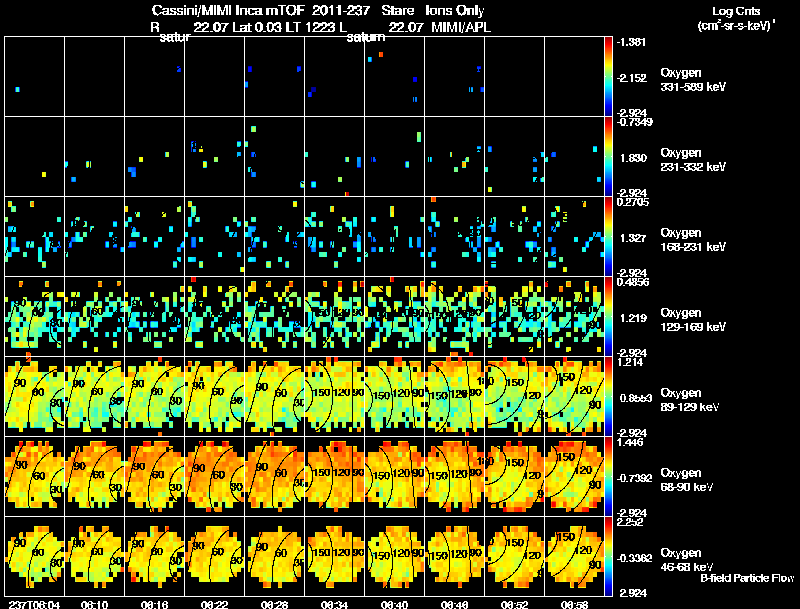Select the 231-332 keV image at 06:28

click(x=274, y=157)
